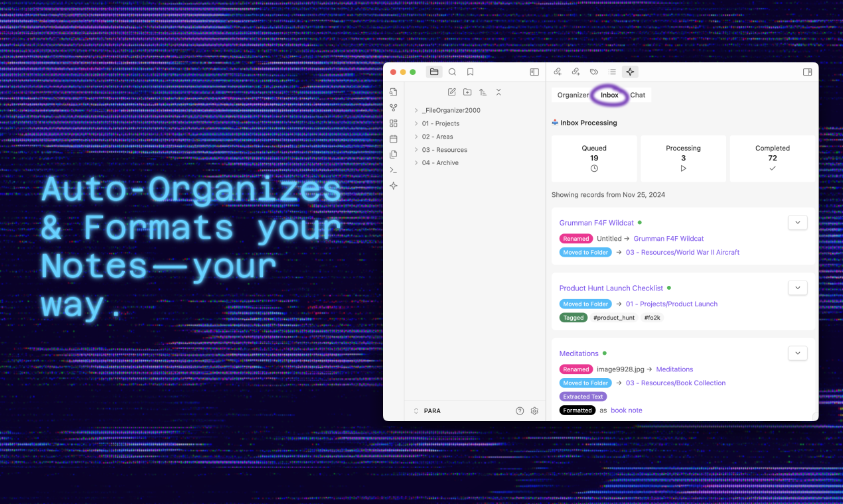Image resolution: width=843 pixels, height=504 pixels.
Task: Open the Tags pane icon in right sidebar
Action: (x=593, y=72)
